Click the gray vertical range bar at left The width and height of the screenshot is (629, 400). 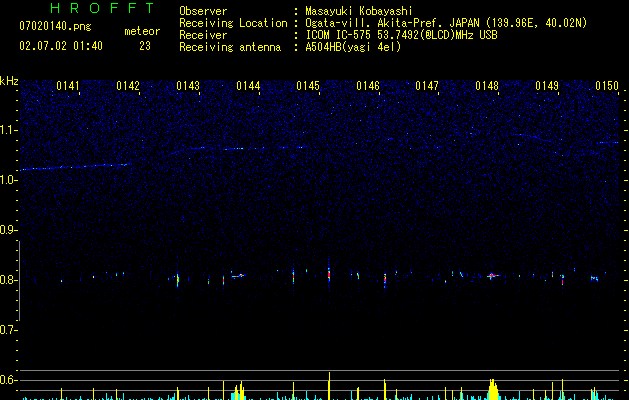click(19, 281)
